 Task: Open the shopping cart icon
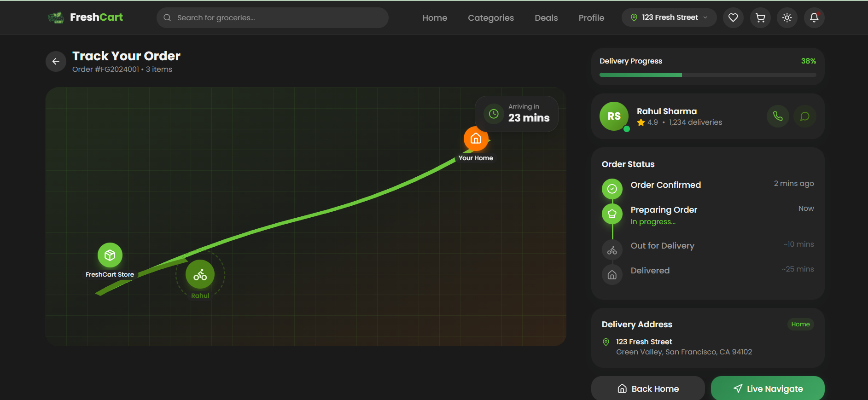click(x=760, y=17)
